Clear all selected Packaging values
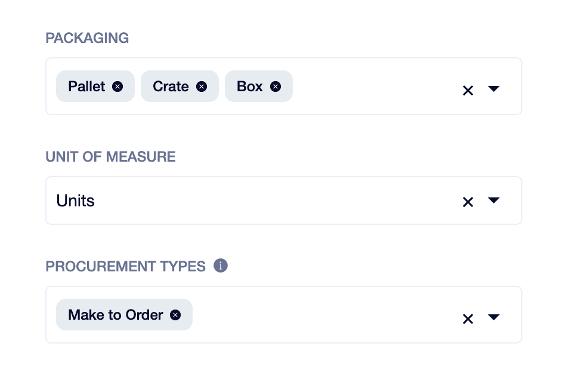This screenshot has width=588, height=371. point(468,90)
